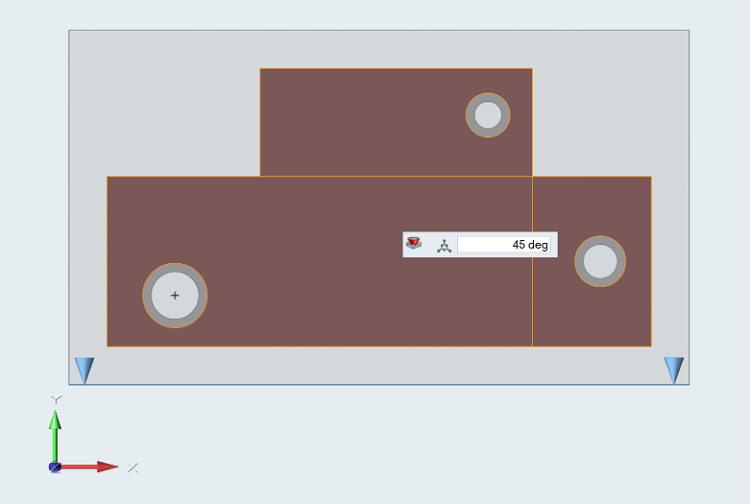The width and height of the screenshot is (750, 504).
Task: Click the blue bottom edge of the plate
Action: coord(379,384)
